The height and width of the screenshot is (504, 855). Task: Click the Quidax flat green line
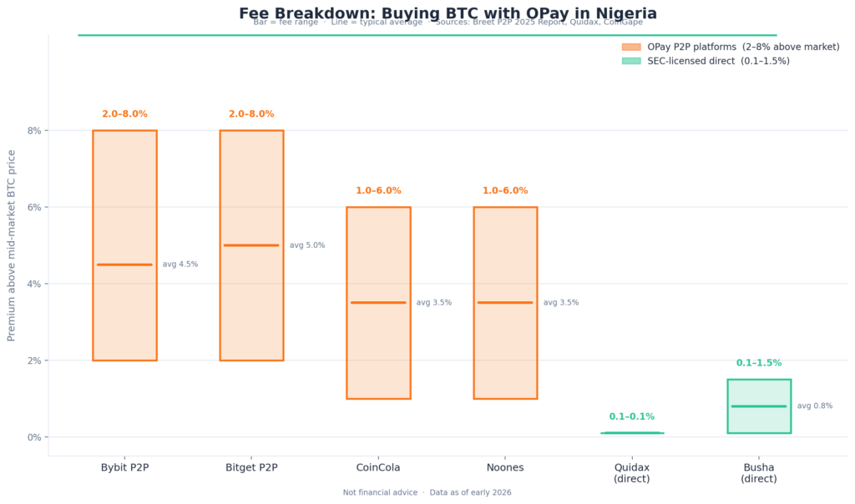pos(632,433)
